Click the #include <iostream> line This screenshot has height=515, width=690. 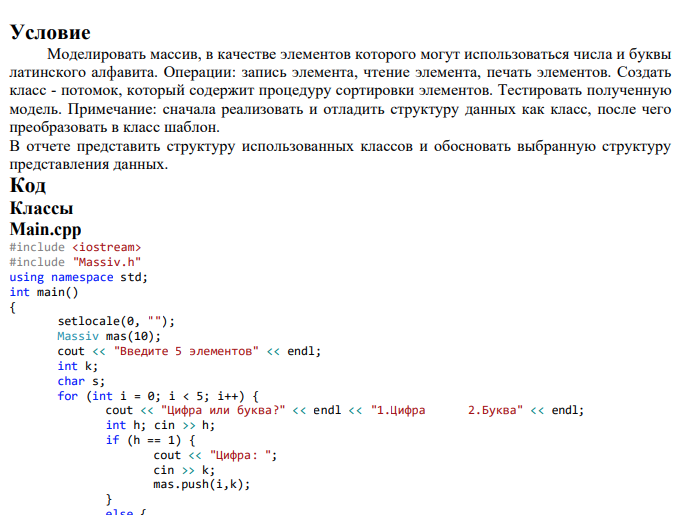tap(75, 247)
